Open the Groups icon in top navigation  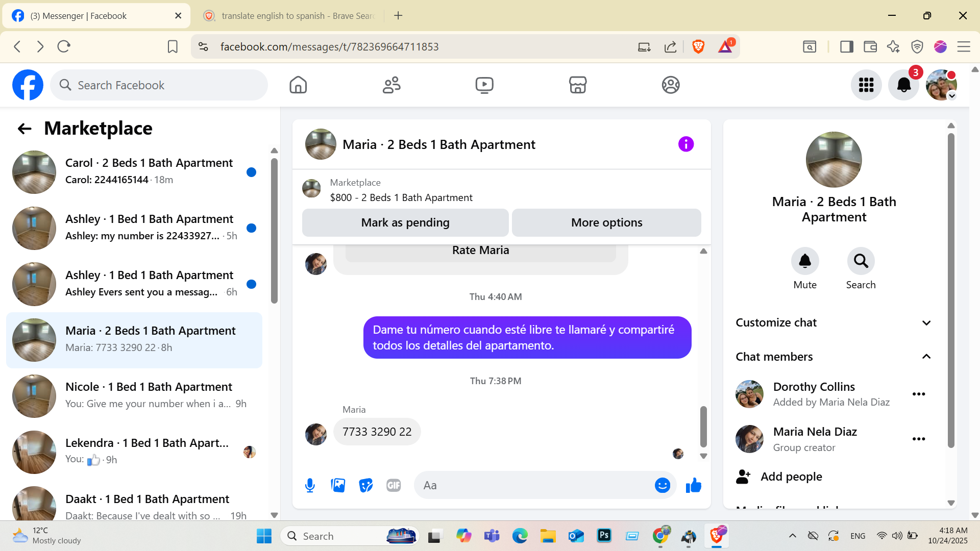pos(671,85)
